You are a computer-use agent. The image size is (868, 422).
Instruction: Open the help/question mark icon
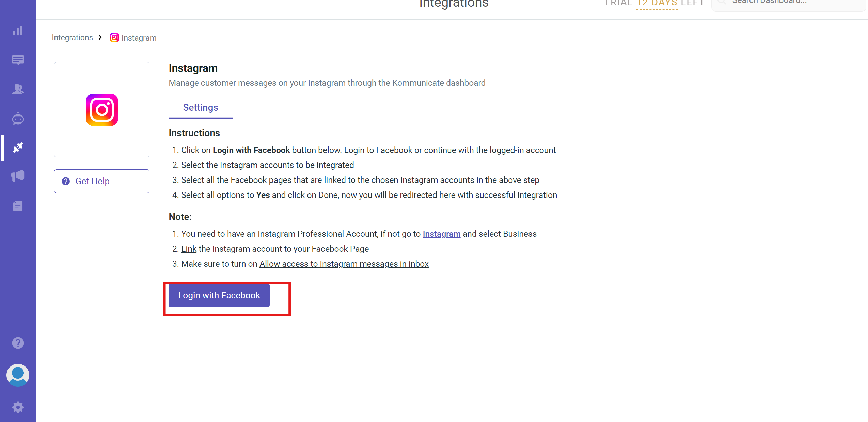[18, 343]
